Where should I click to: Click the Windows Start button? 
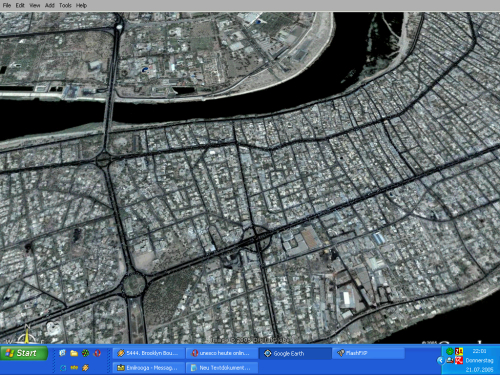(x=24, y=353)
